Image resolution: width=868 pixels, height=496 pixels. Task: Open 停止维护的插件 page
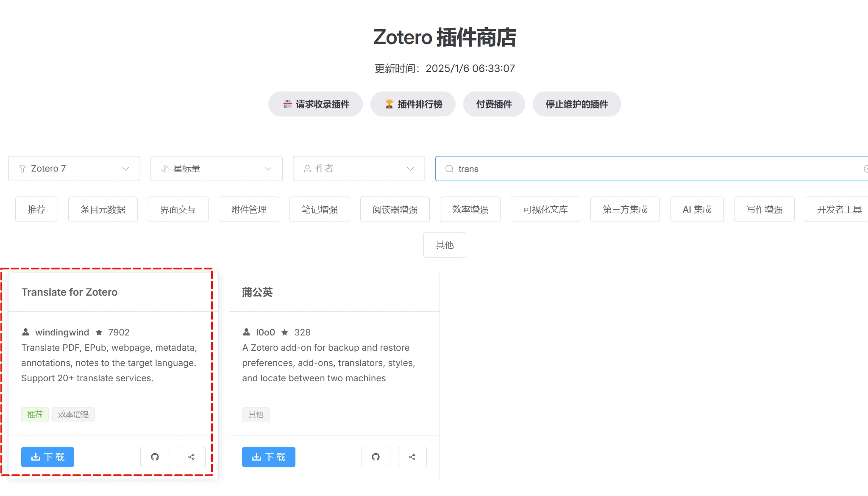[x=577, y=104]
